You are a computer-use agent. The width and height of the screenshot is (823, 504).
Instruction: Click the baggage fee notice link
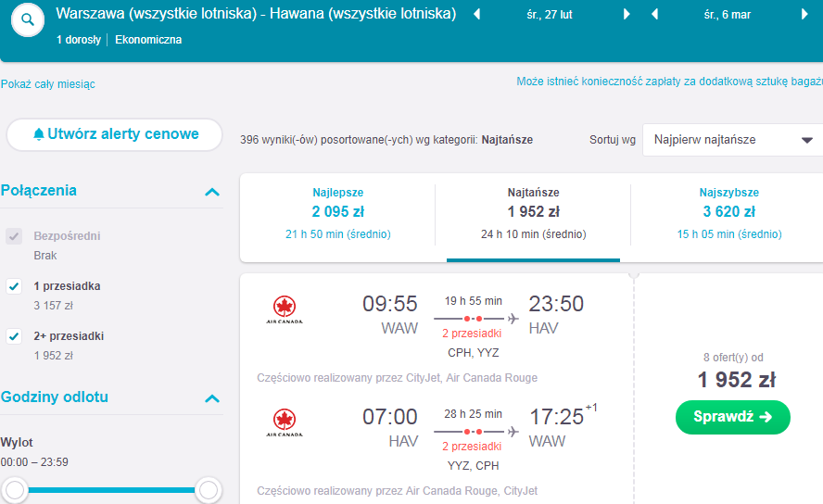coord(669,82)
